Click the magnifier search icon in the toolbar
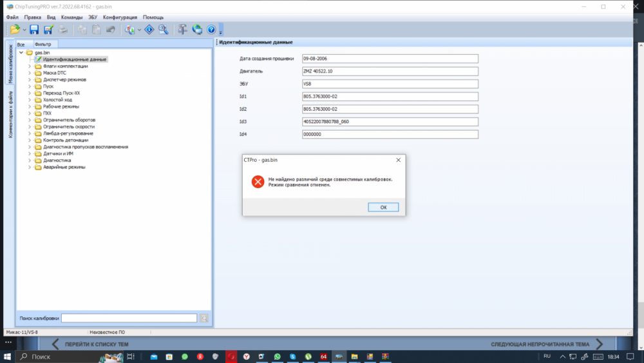Viewport: 644px width, 363px height. coord(164,30)
